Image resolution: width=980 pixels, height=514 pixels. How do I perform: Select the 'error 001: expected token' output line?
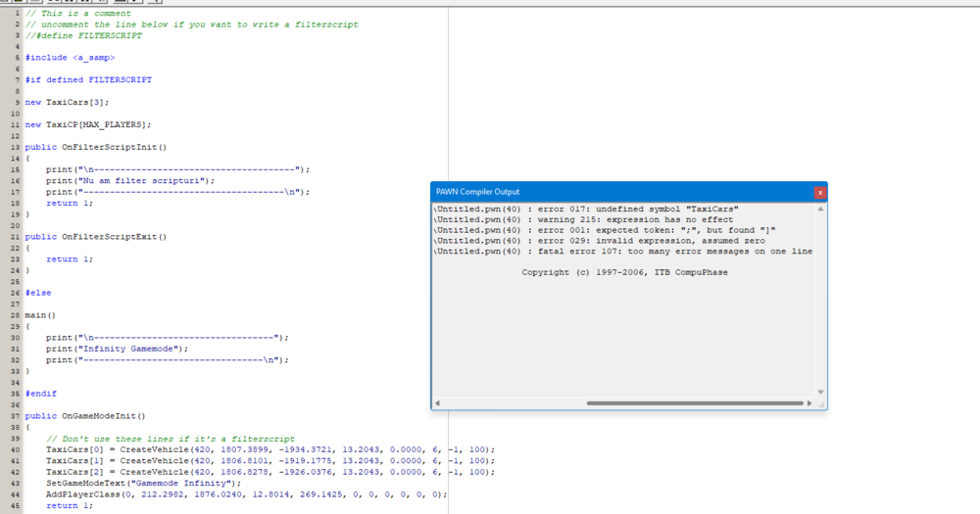tap(605, 230)
